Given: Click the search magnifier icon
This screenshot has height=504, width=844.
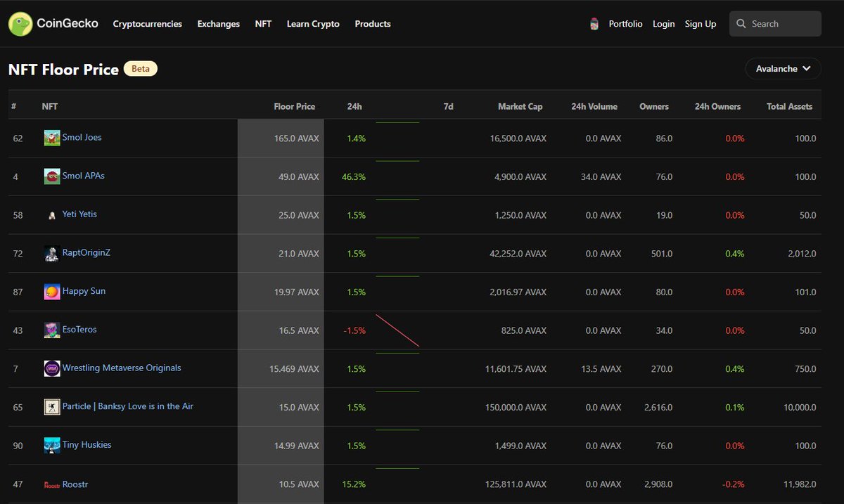Looking at the screenshot, I should coord(741,24).
